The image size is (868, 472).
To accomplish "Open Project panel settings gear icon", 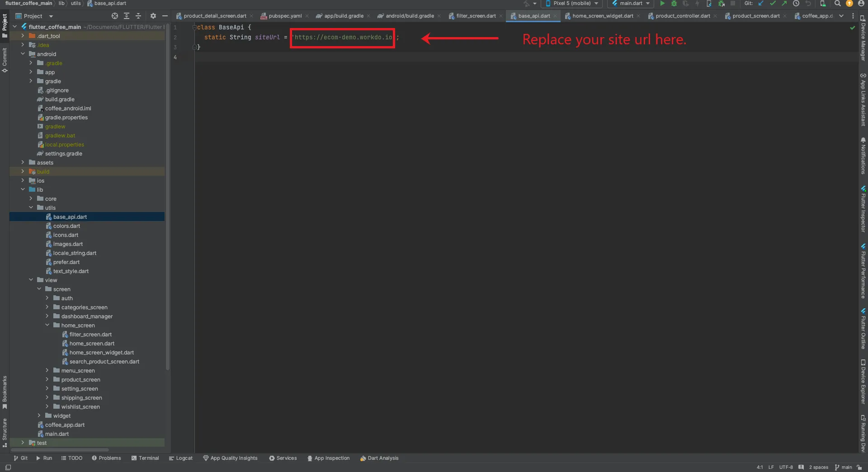I will tap(153, 16).
